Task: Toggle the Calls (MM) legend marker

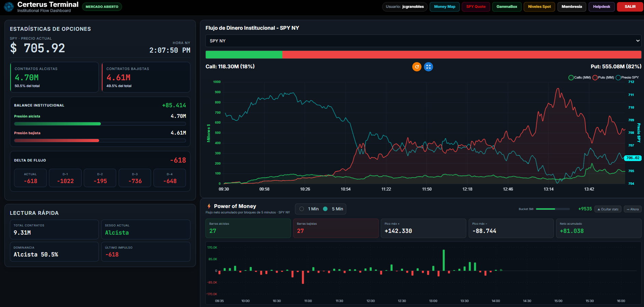Action: tap(571, 78)
